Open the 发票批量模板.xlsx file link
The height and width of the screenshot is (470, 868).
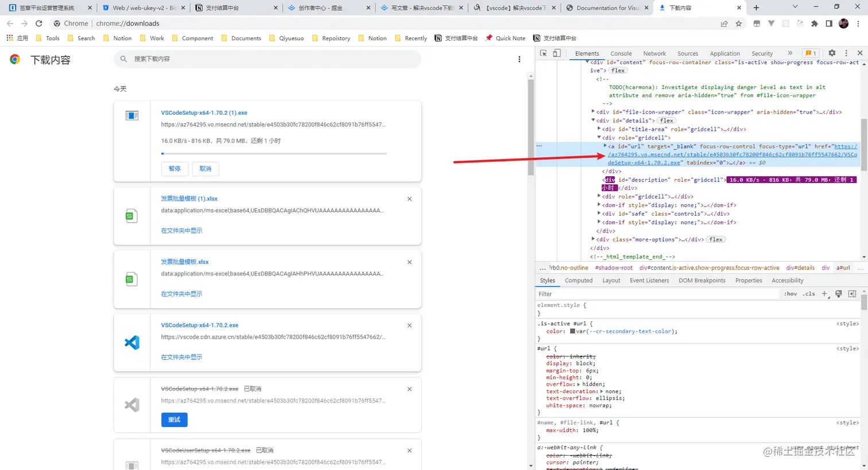point(185,262)
